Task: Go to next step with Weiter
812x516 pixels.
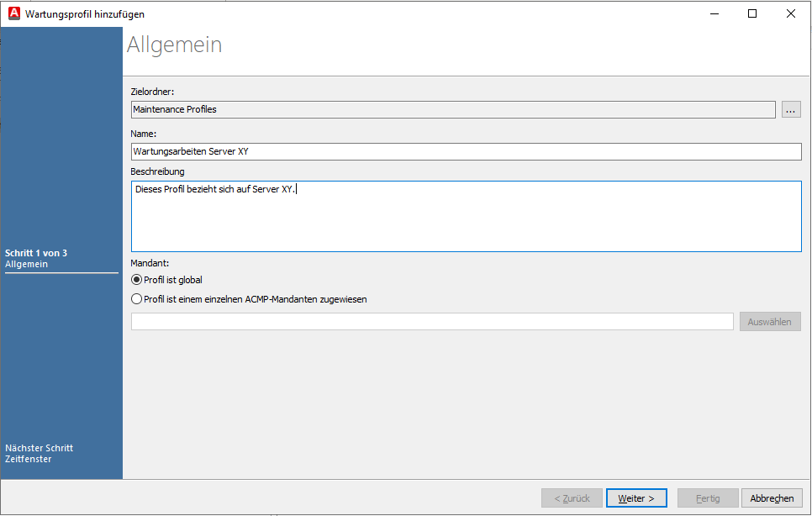Action: [x=636, y=498]
